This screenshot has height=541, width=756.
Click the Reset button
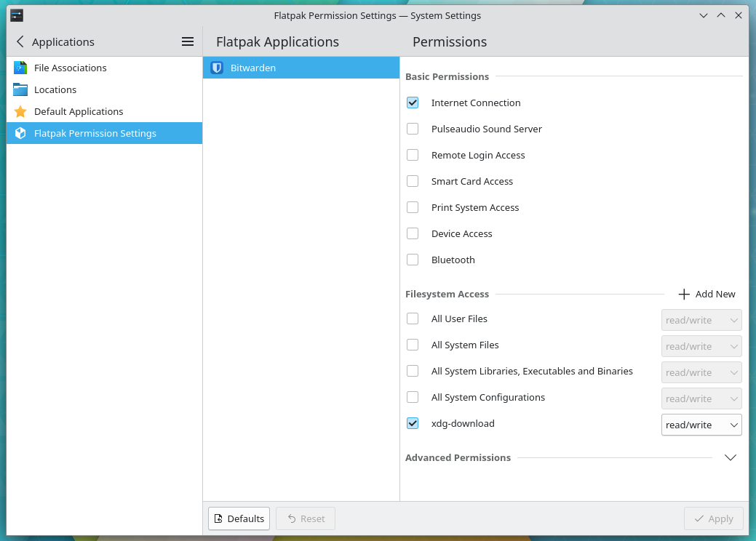point(305,518)
